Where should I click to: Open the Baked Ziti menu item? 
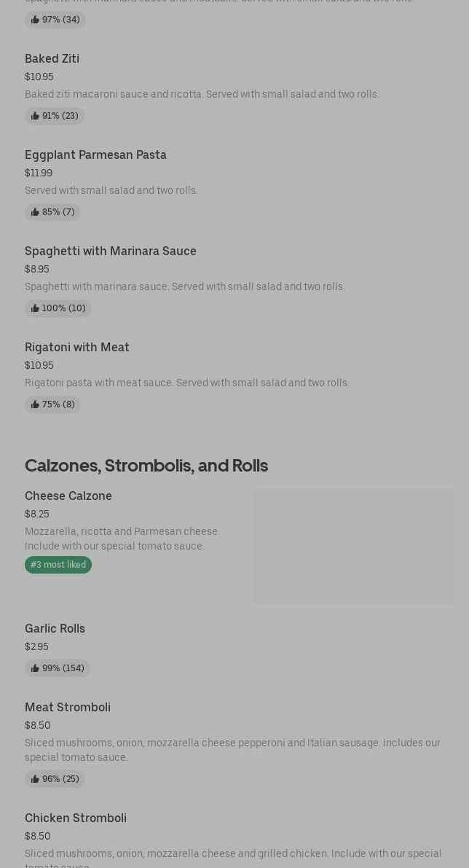coord(52,58)
